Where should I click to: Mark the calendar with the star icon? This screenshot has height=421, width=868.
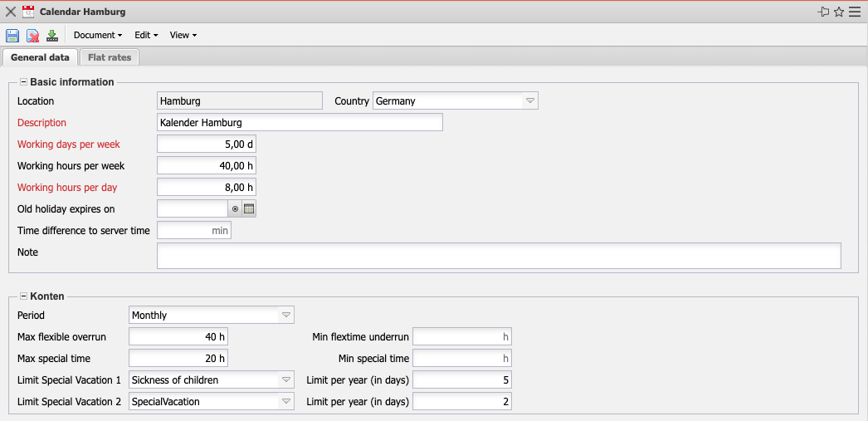point(839,12)
